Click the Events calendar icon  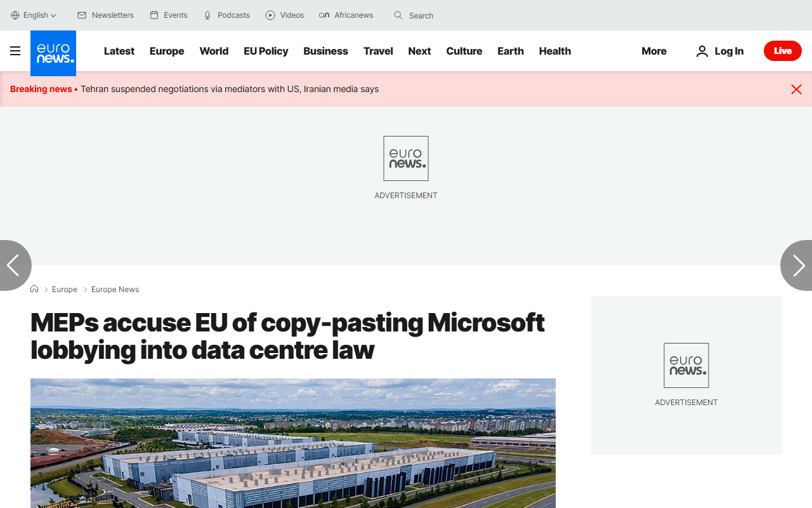pos(154,15)
